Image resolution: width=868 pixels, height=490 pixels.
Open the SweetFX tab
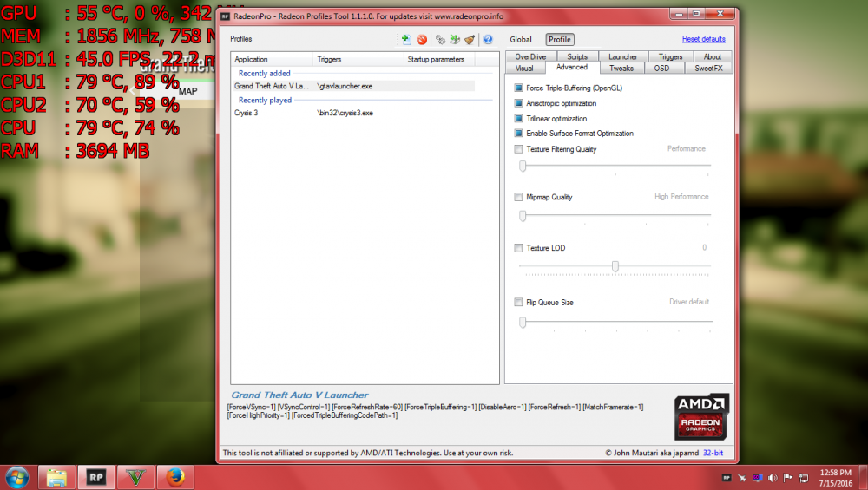point(708,68)
